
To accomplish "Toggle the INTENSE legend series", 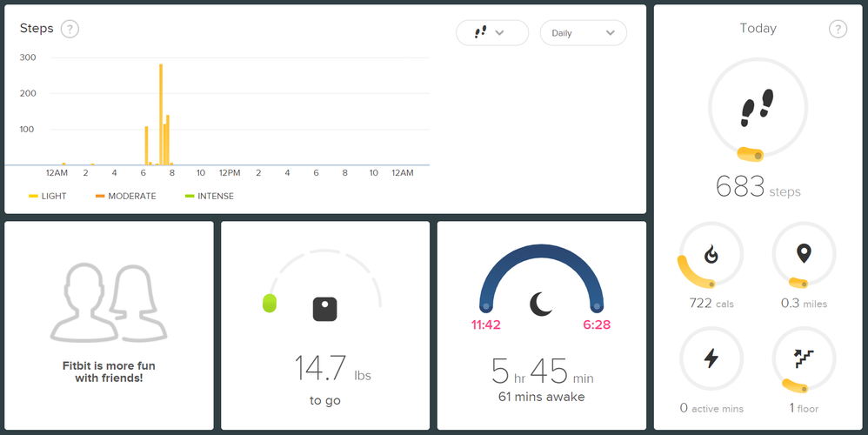I will pyautogui.click(x=210, y=196).
